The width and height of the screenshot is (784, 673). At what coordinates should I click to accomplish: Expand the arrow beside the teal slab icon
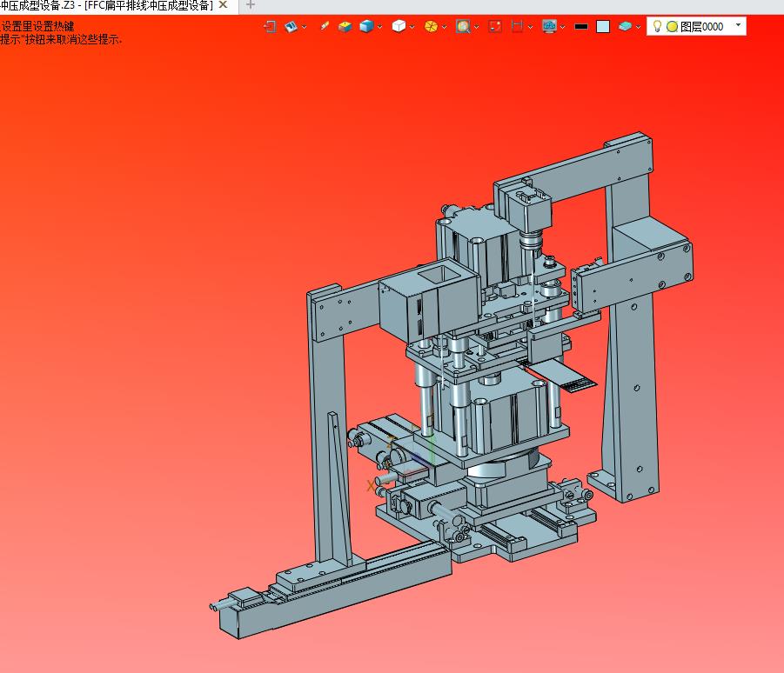tap(638, 27)
